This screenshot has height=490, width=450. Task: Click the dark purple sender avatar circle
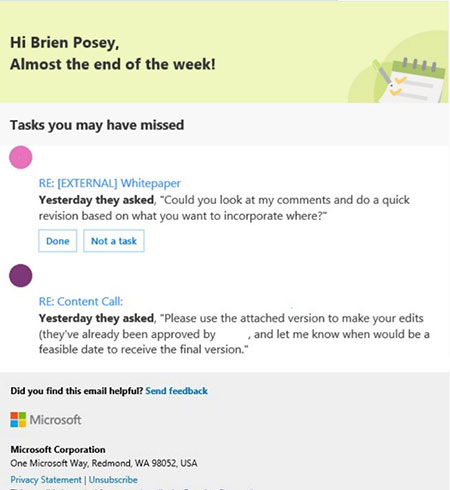(21, 275)
